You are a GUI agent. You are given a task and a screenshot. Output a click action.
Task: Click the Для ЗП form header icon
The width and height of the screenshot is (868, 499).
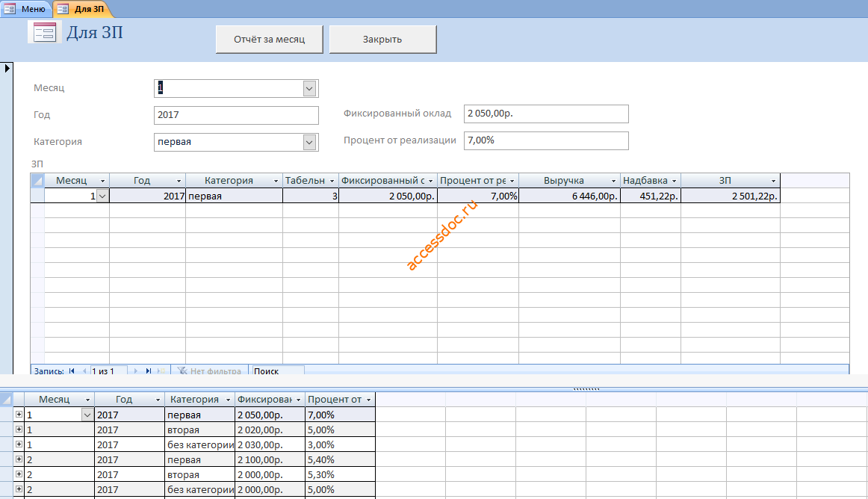(x=44, y=33)
